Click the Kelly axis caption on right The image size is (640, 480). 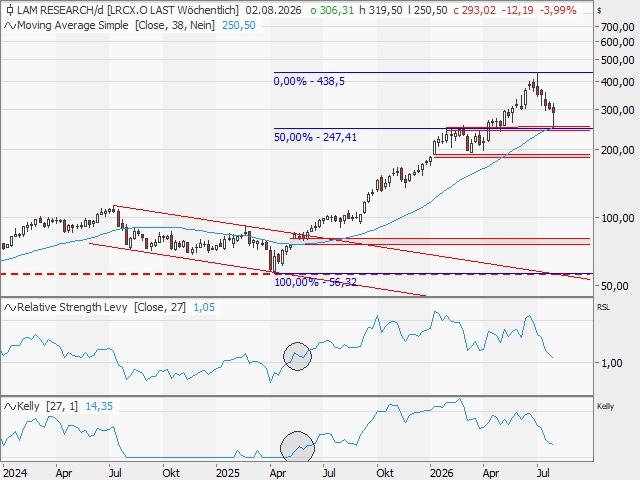(605, 406)
